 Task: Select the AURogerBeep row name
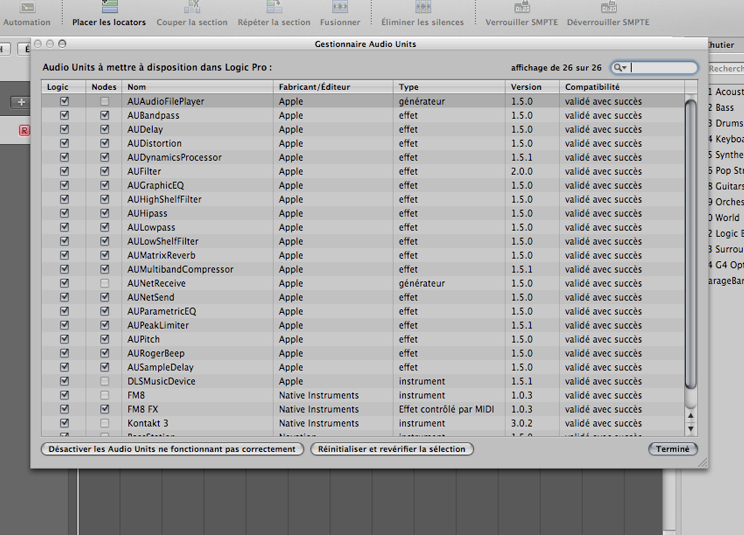(156, 353)
